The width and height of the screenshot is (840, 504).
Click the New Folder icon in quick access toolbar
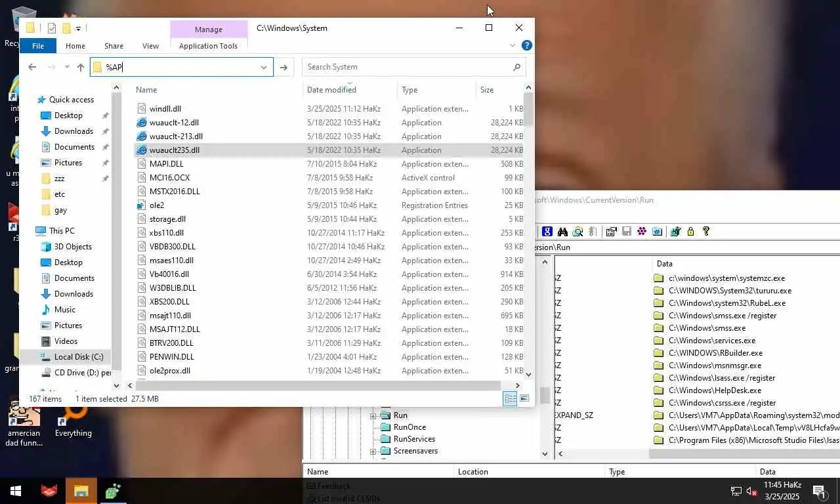pos(66,28)
